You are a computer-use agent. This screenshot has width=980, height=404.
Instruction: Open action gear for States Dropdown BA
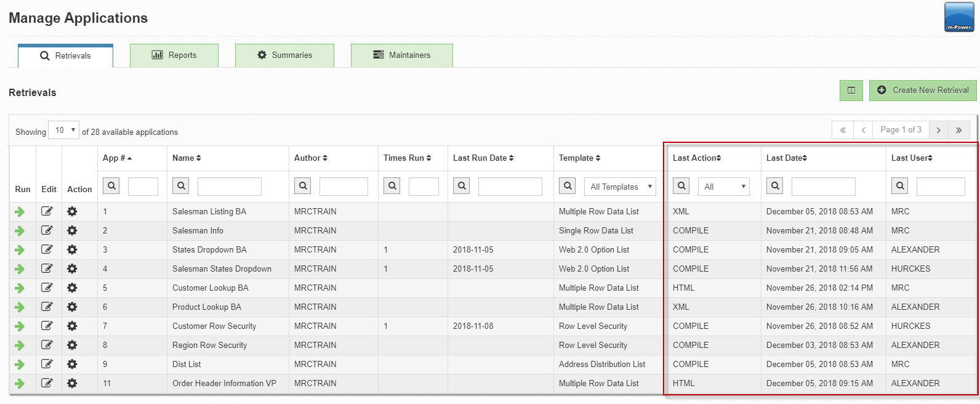(72, 250)
